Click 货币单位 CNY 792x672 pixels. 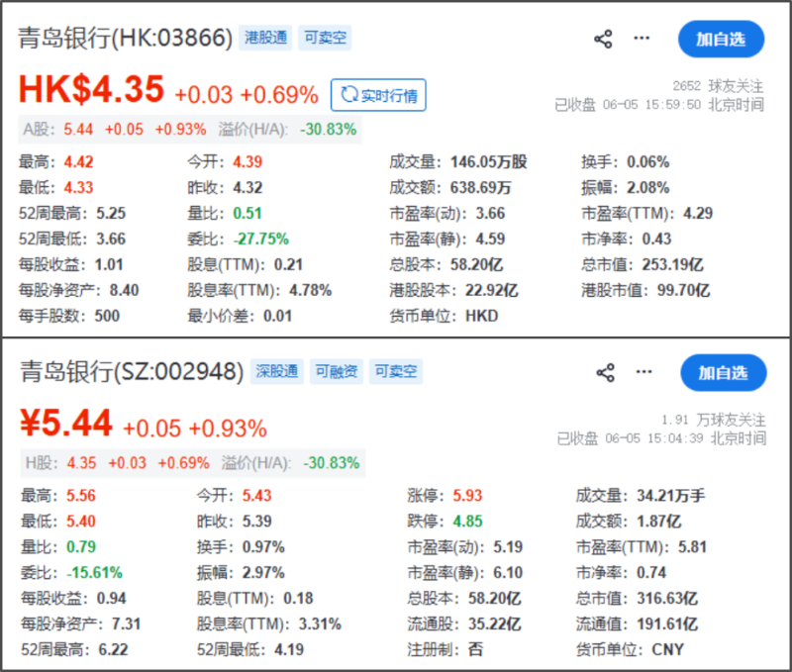[x=630, y=650]
